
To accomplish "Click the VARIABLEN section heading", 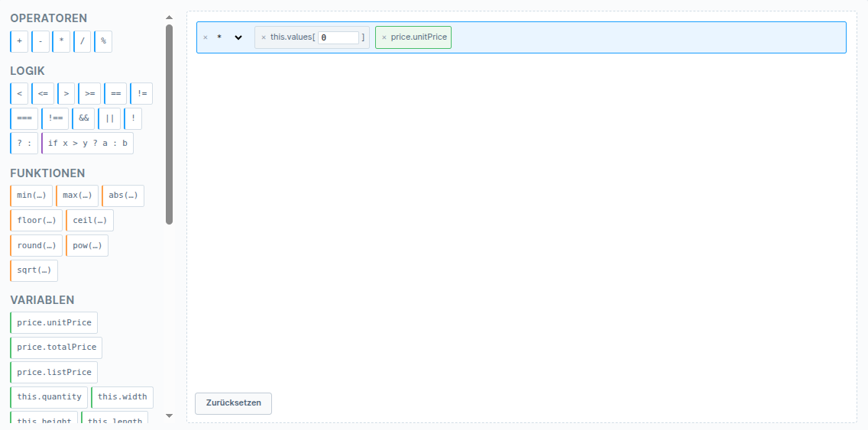I will (x=42, y=300).
